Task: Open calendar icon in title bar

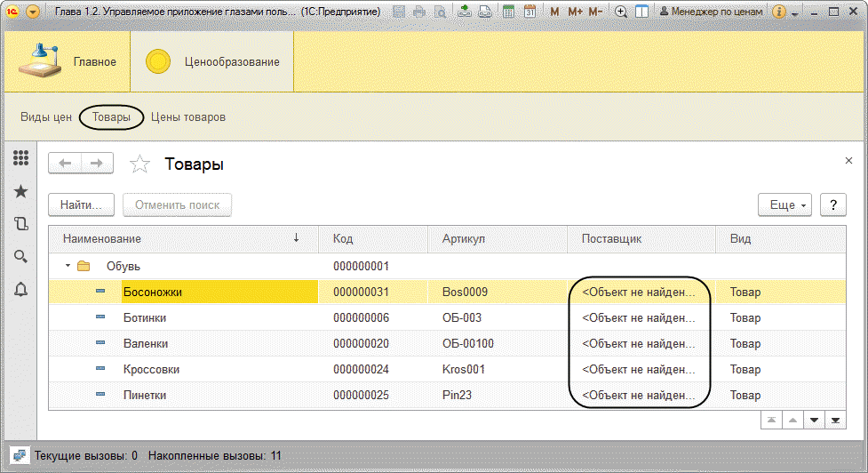Action: pyautogui.click(x=530, y=11)
